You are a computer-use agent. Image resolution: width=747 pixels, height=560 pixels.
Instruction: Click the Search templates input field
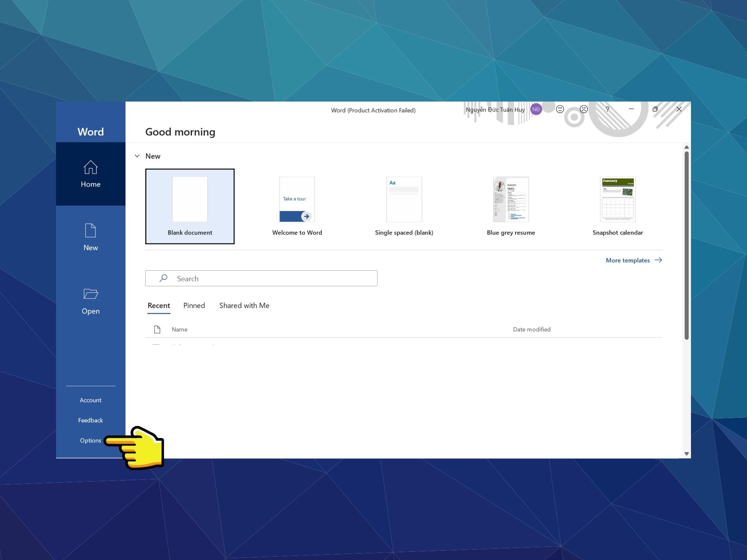pos(261,278)
